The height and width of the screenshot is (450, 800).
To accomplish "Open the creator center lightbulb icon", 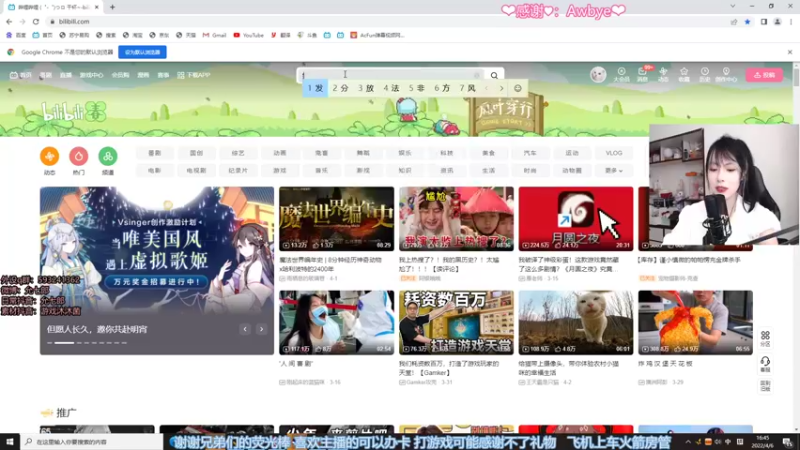I will tap(726, 74).
